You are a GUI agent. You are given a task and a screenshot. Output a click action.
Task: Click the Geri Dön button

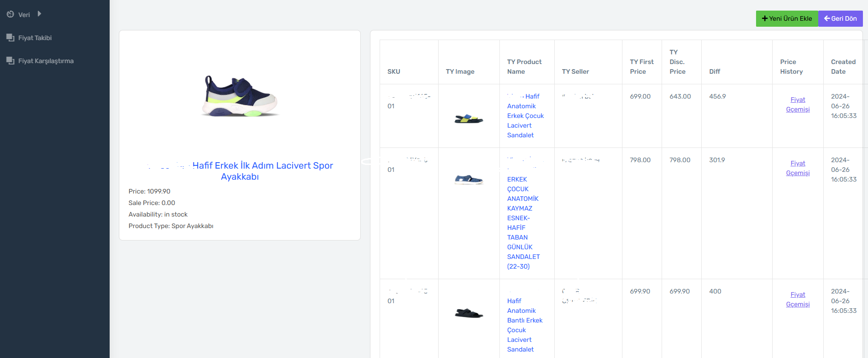pos(840,18)
